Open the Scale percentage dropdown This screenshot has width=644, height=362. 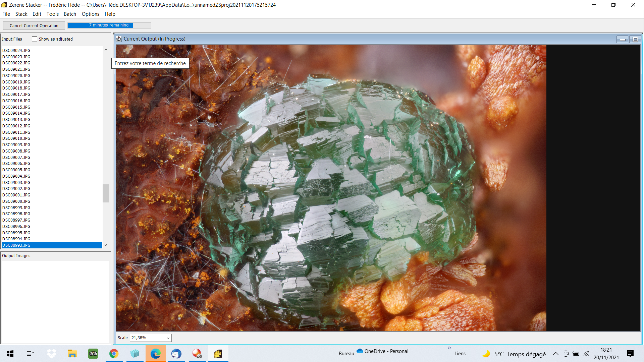tap(151, 338)
